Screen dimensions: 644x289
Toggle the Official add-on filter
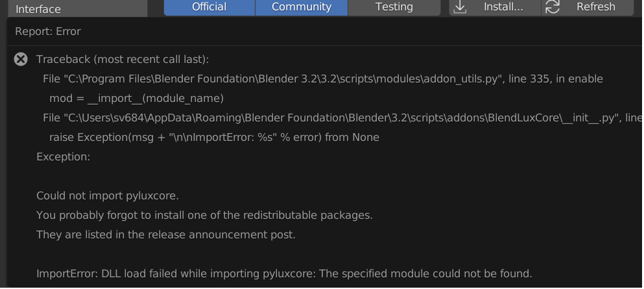[x=209, y=7]
